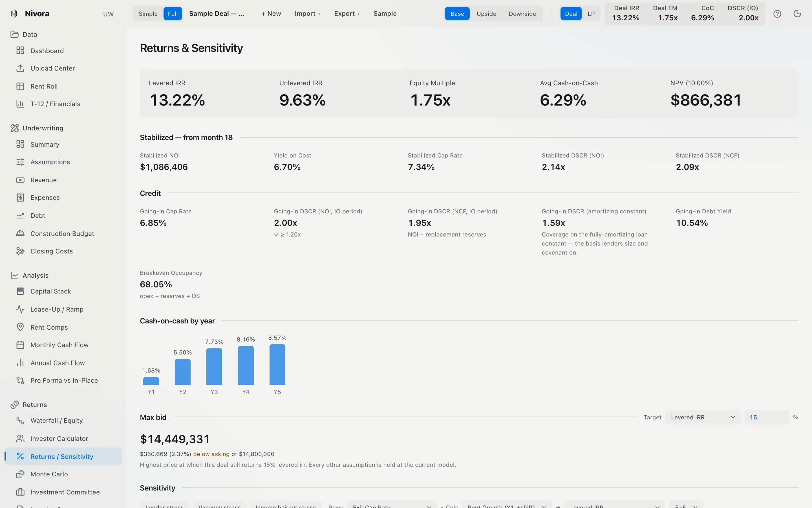This screenshot has height=508, width=812.
Task: Click the Y1 cash-on-cash bar
Action: point(151,381)
